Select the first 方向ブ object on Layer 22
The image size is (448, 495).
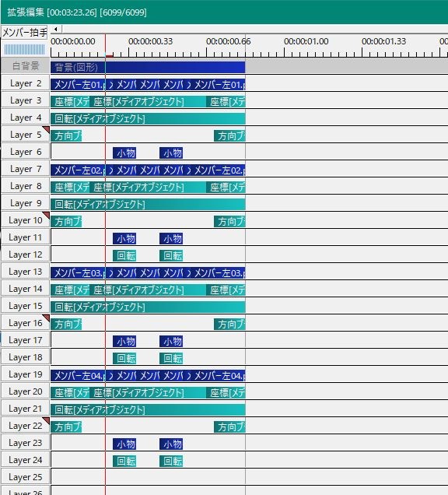[66, 427]
